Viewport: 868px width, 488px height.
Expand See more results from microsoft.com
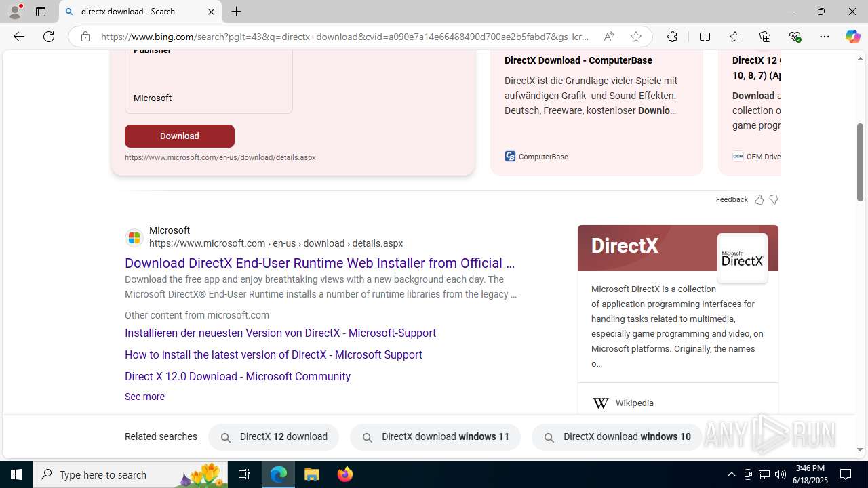pos(144,396)
